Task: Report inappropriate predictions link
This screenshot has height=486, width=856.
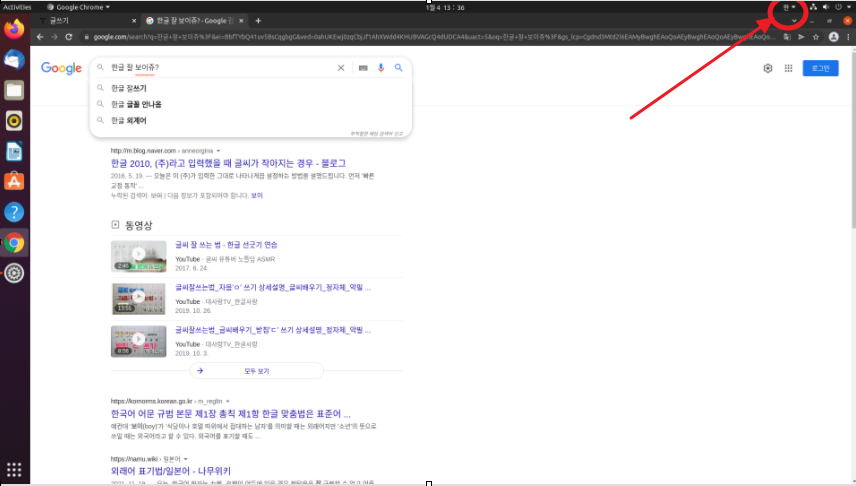Action: click(x=376, y=134)
